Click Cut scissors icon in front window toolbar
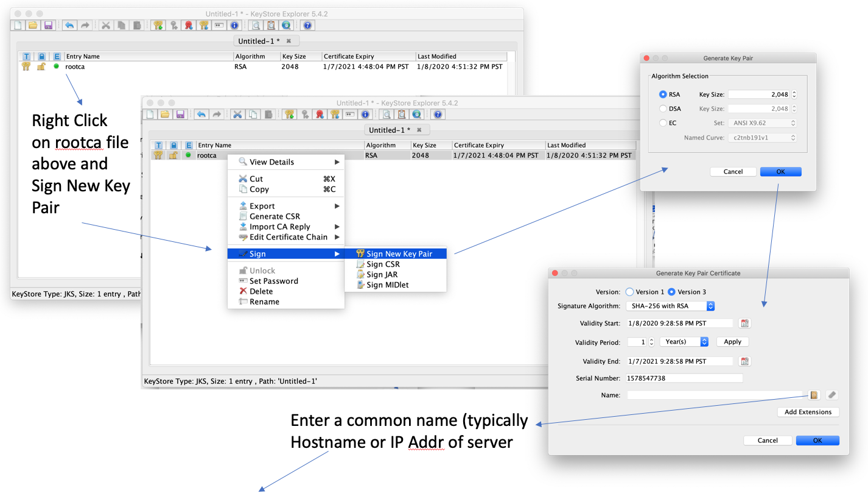Image resolution: width=868 pixels, height=499 pixels. (x=237, y=115)
